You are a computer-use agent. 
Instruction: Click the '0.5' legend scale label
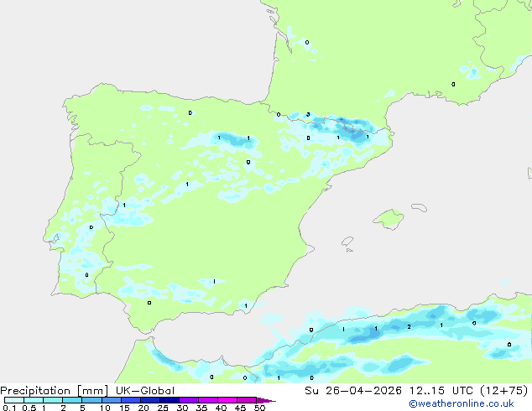(29, 408)
